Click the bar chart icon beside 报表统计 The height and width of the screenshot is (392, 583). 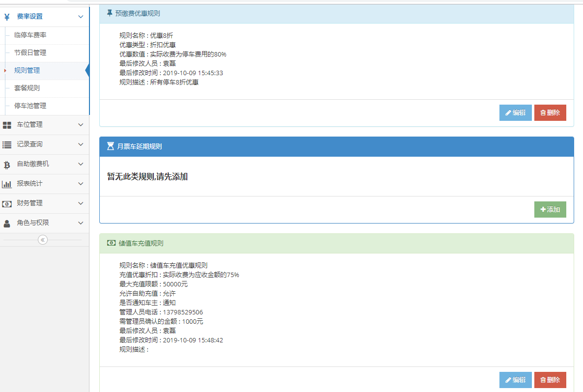point(7,184)
